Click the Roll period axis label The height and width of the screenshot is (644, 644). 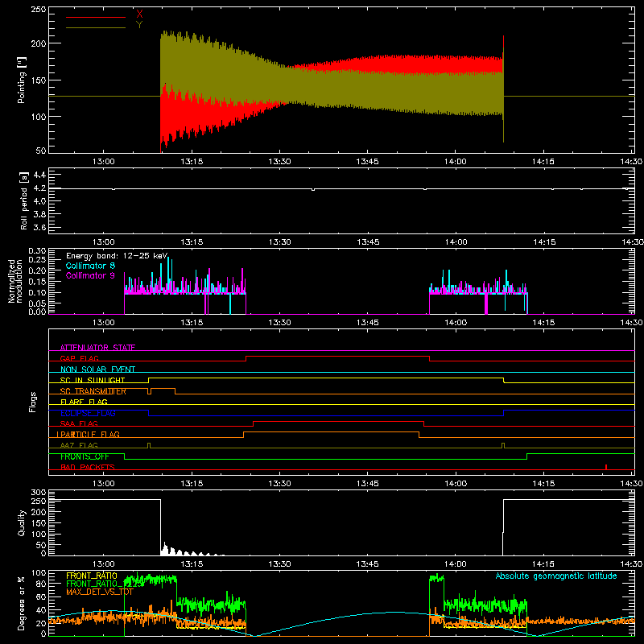pos(24,200)
